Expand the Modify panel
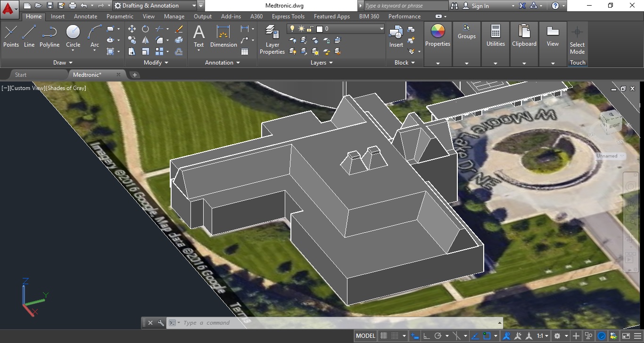Screen dimensions: 644x343 click(x=156, y=62)
